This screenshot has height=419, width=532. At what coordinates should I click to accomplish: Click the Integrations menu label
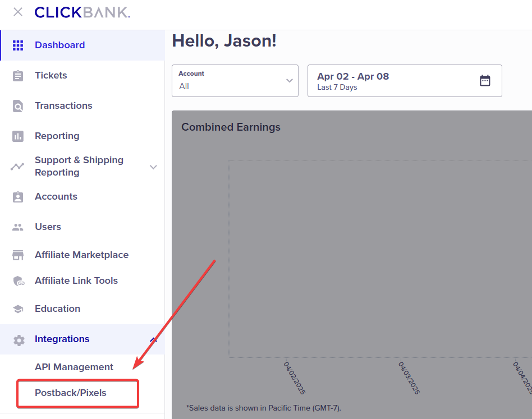click(62, 339)
